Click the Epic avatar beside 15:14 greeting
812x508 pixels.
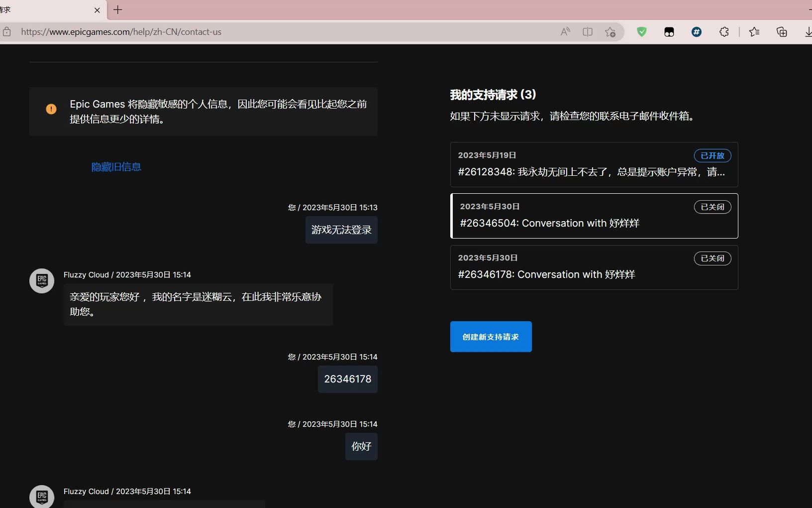pos(42,281)
